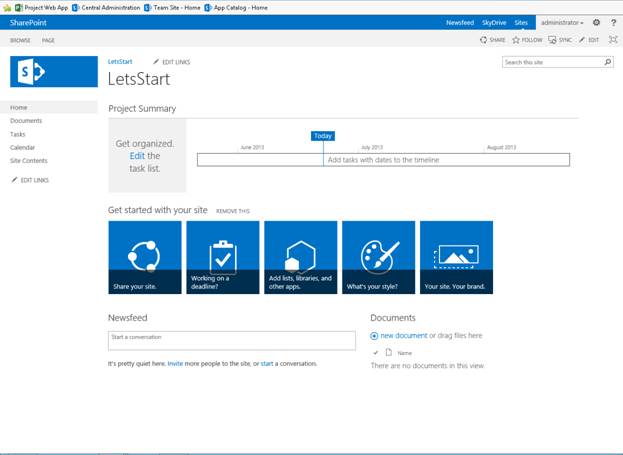Click the Start a conversation field
623x455 pixels.
tap(232, 341)
